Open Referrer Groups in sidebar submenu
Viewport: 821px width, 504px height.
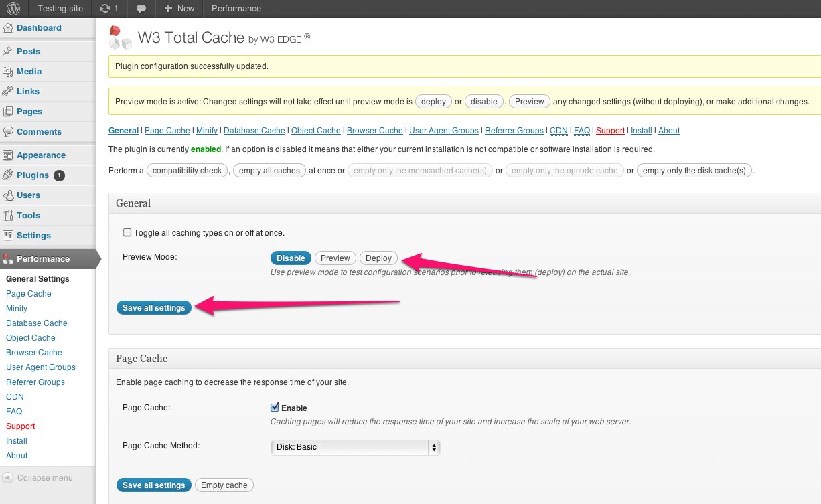click(35, 382)
